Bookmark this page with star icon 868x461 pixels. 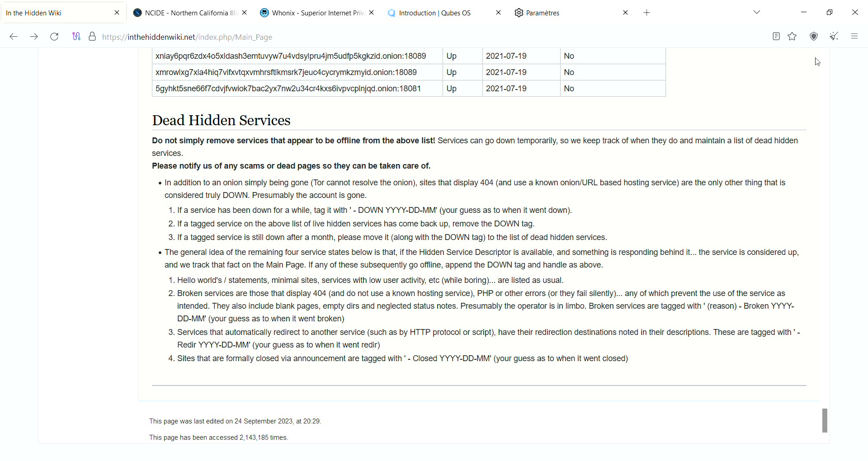(x=793, y=37)
